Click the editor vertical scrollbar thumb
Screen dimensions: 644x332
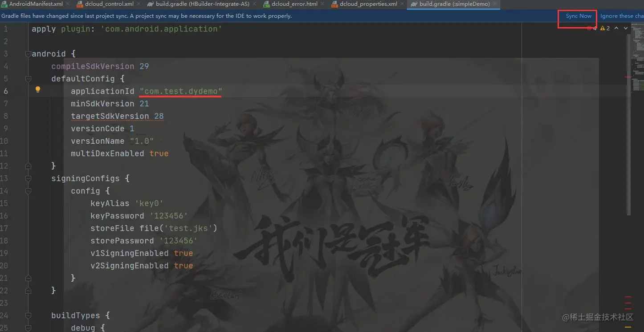[629, 125]
